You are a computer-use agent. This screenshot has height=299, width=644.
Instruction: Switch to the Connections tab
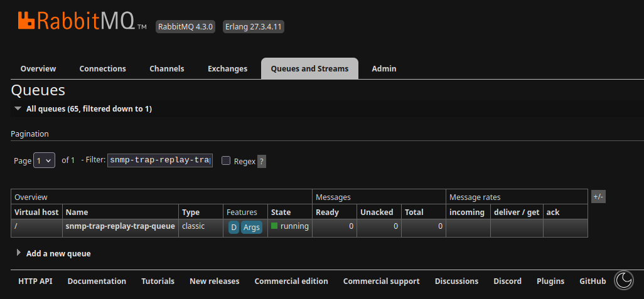(103, 68)
